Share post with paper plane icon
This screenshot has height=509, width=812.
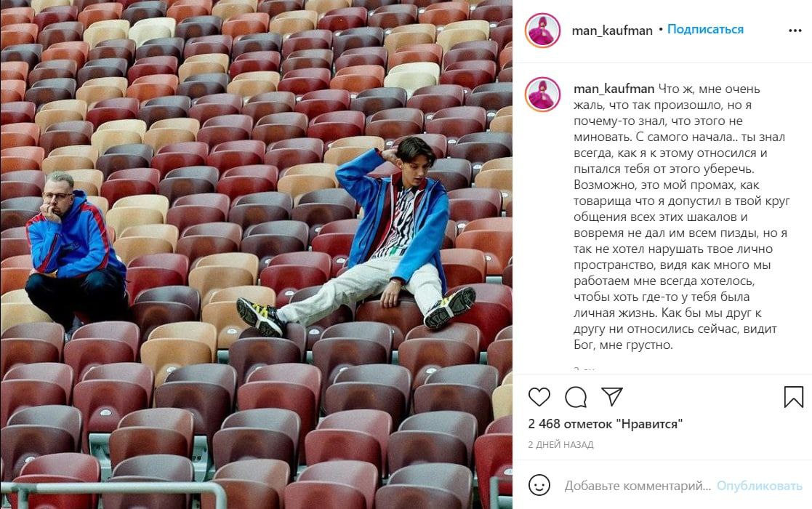click(x=611, y=396)
